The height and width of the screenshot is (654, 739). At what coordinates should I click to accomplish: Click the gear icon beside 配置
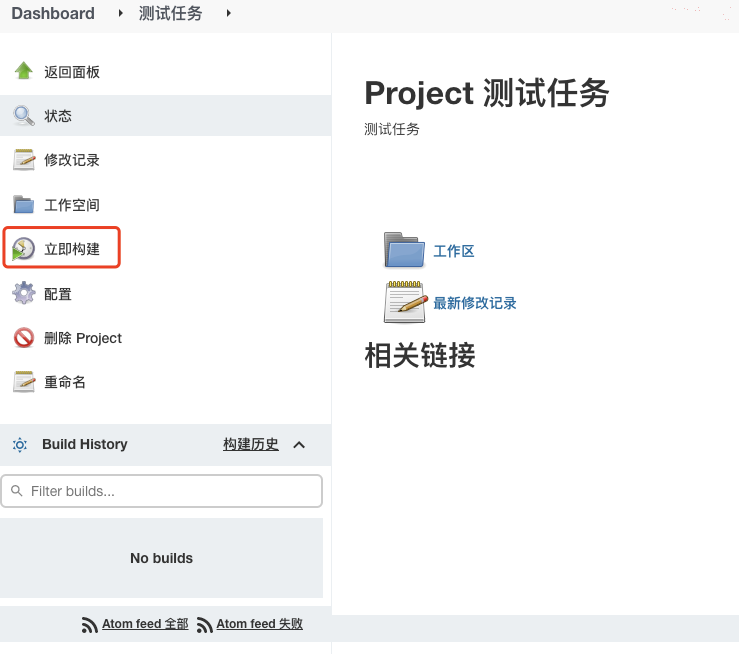(24, 293)
